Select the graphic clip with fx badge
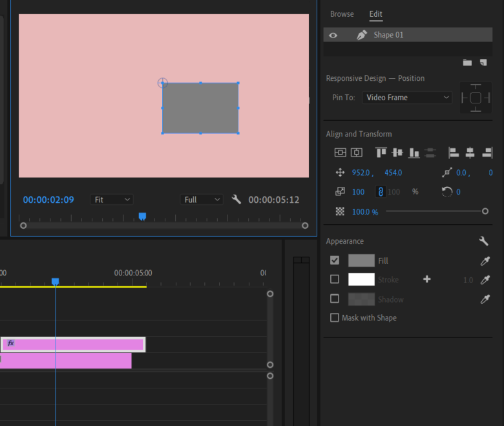The width and height of the screenshot is (504, 426). click(73, 345)
